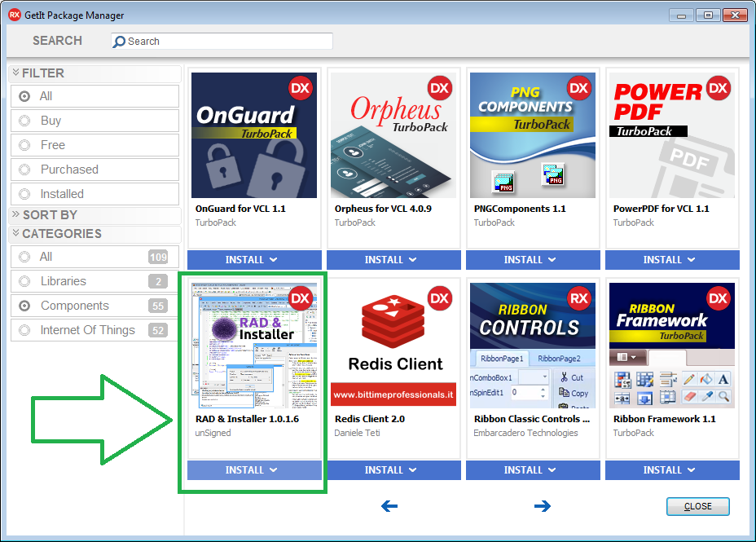Minimize the GetIt Package Manager window
756x542 pixels.
click(x=681, y=15)
